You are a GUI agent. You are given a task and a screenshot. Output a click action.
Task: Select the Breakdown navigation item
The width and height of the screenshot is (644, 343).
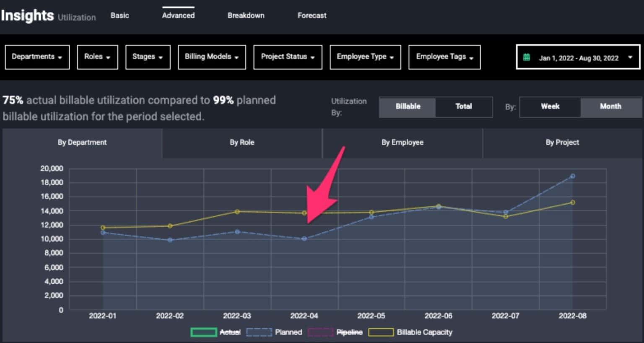(x=246, y=16)
